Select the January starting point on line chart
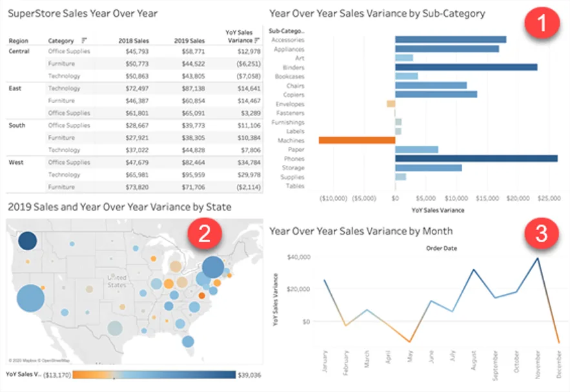Image resolution: width=570 pixels, height=392 pixels. 325,280
